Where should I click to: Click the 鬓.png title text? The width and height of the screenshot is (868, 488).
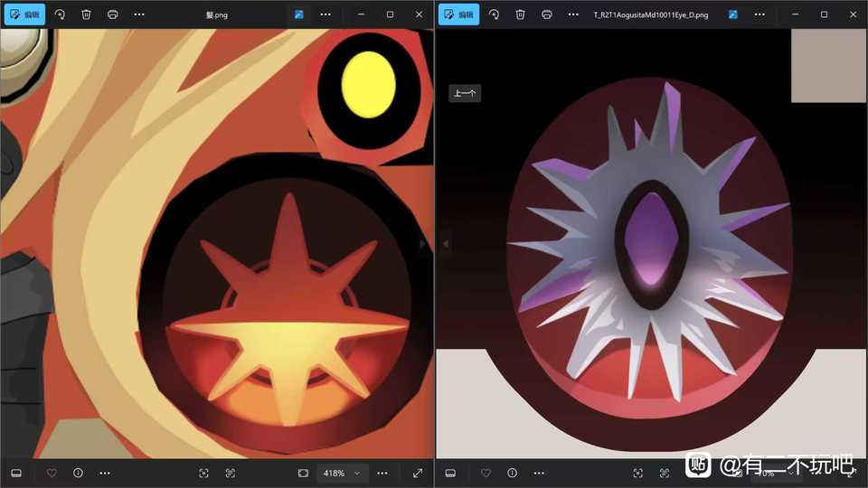coord(215,14)
